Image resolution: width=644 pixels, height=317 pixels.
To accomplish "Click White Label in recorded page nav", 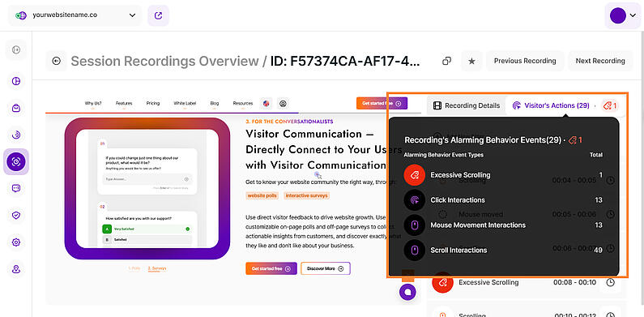I will 185,103.
